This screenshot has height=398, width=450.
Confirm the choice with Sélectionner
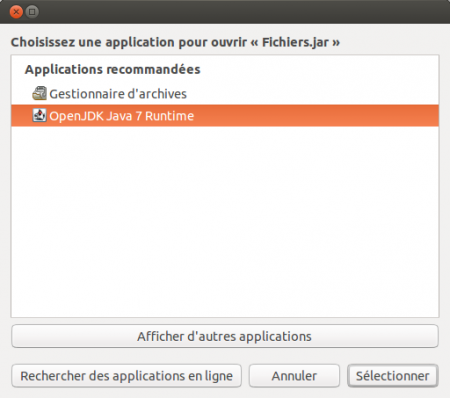coord(393,376)
